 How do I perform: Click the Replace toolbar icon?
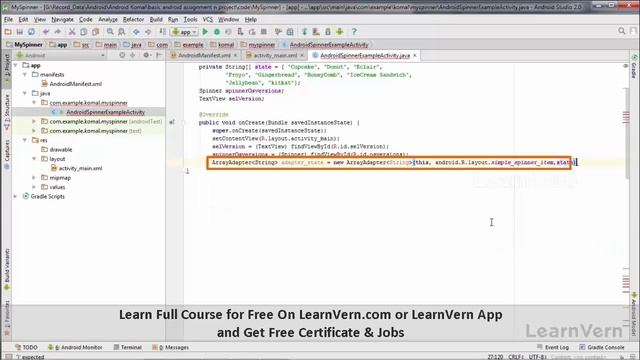pos(122,32)
